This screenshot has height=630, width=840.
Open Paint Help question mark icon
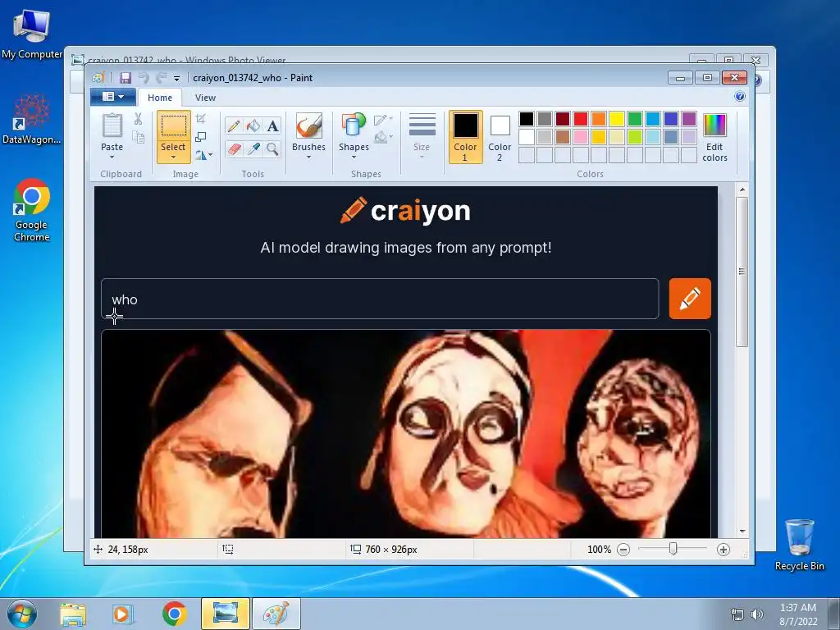coord(740,97)
